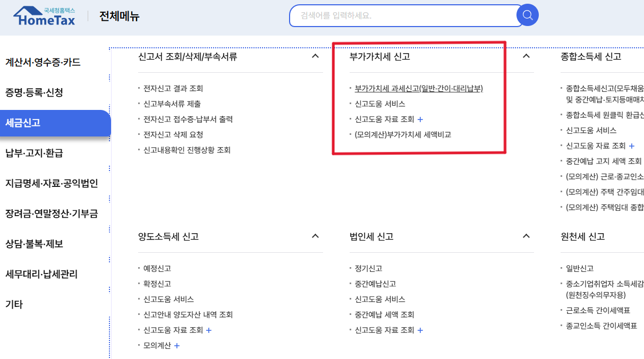Click 예정신고 under 양도소득세 신고
Screen dimensions: 644x359
158,268
